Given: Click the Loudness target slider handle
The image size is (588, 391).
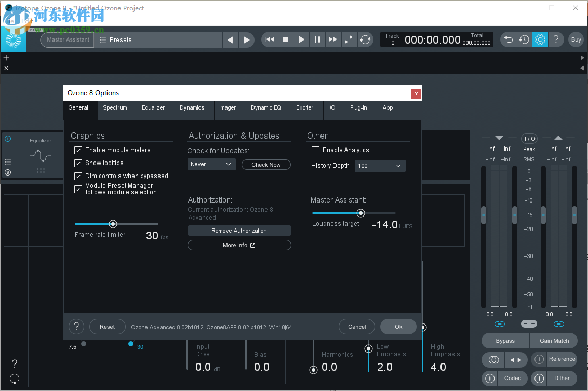Looking at the screenshot, I should click(x=360, y=213).
